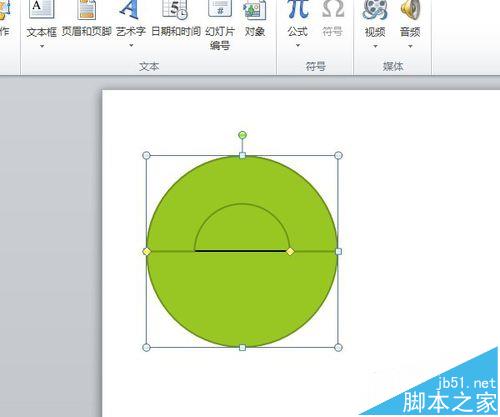500x417 pixels.
Task: Select the top-middle resize handle
Action: (242, 155)
